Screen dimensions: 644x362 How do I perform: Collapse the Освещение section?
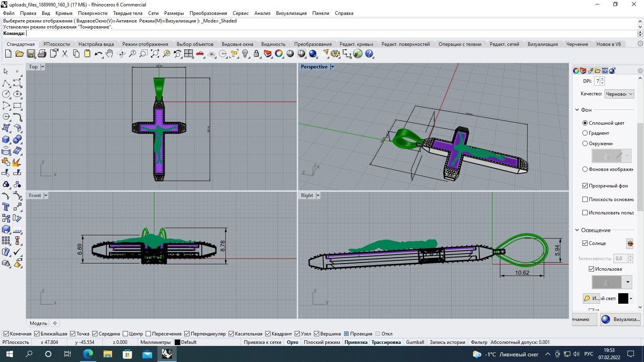(x=577, y=230)
